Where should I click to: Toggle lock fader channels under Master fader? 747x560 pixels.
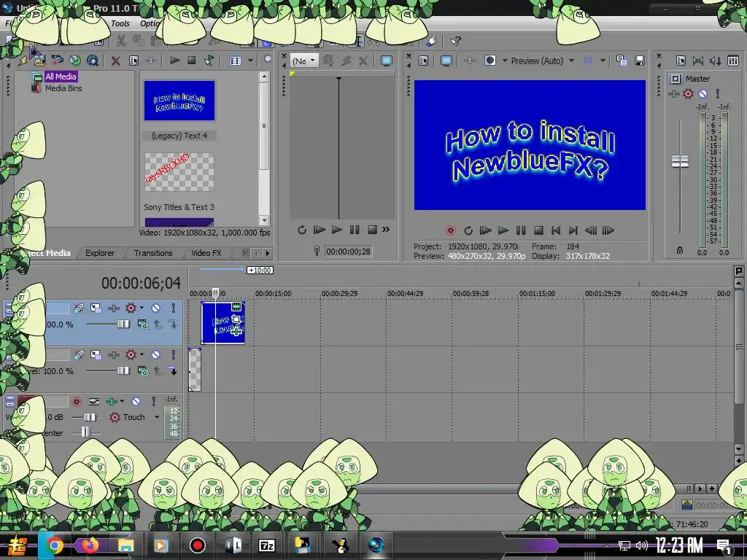pyautogui.click(x=680, y=250)
